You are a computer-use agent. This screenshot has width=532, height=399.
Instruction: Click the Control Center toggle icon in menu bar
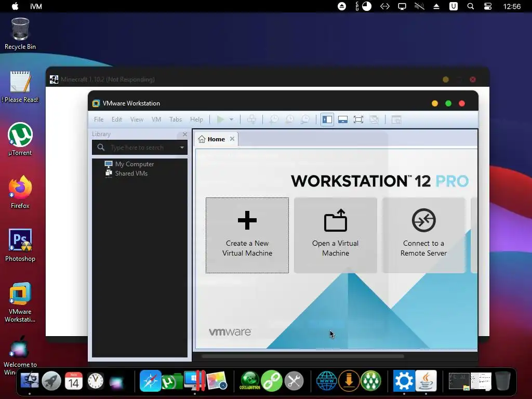tap(487, 6)
